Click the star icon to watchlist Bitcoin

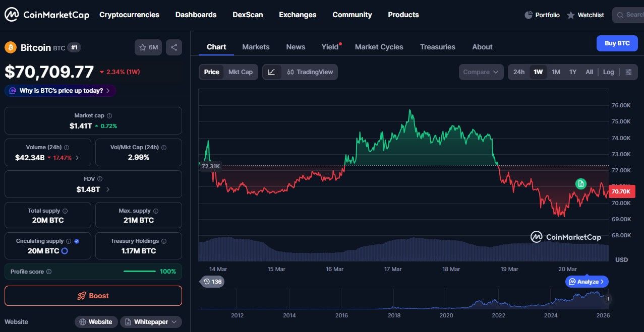point(143,47)
